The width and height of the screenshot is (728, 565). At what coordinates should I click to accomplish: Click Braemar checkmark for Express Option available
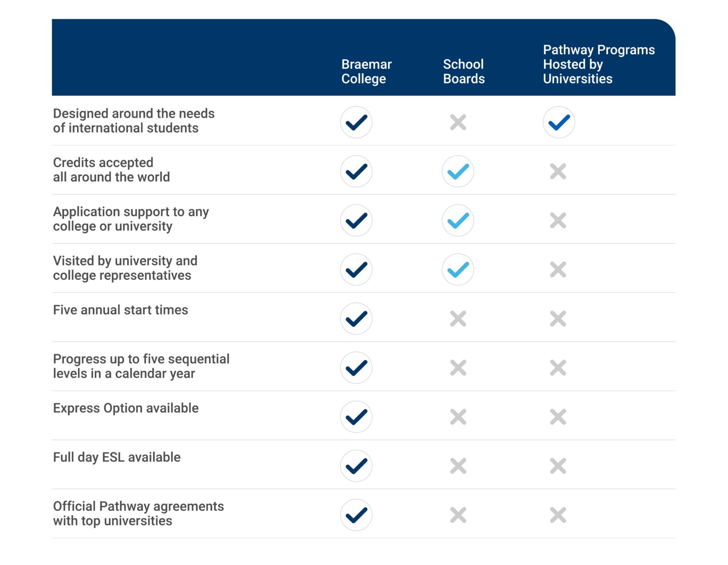[356, 417]
